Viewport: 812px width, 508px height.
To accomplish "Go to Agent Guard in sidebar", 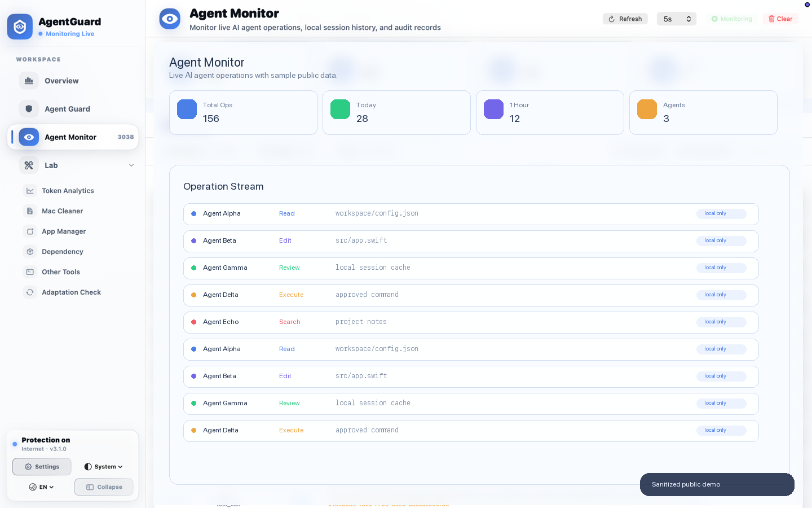I will click(73, 109).
